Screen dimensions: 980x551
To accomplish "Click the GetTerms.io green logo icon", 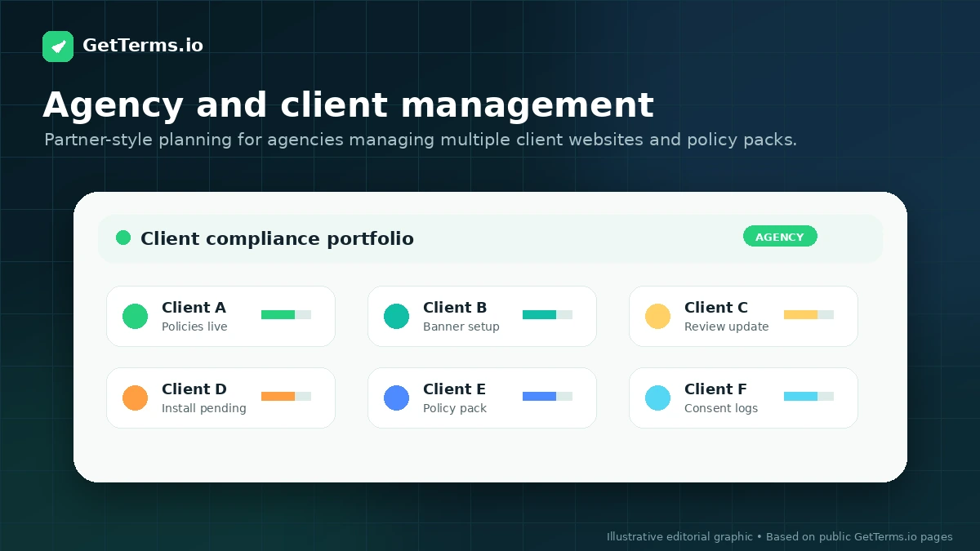I will pos(58,47).
